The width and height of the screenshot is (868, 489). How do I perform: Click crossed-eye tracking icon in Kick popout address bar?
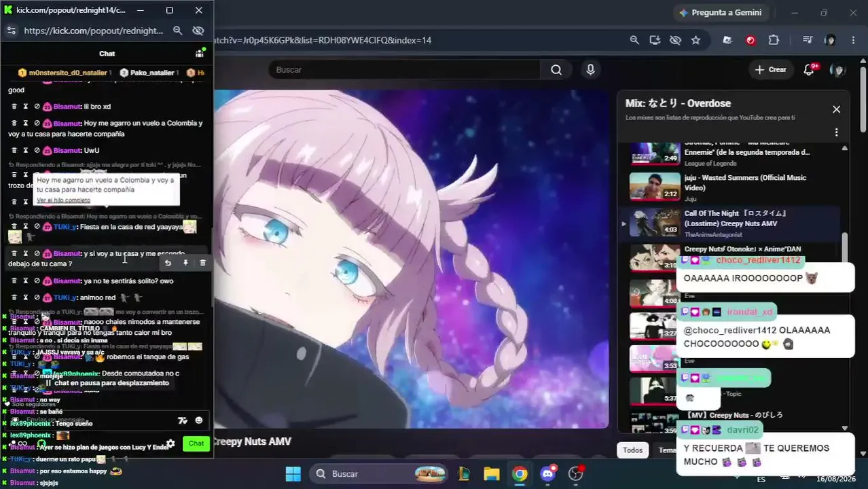pos(198,31)
